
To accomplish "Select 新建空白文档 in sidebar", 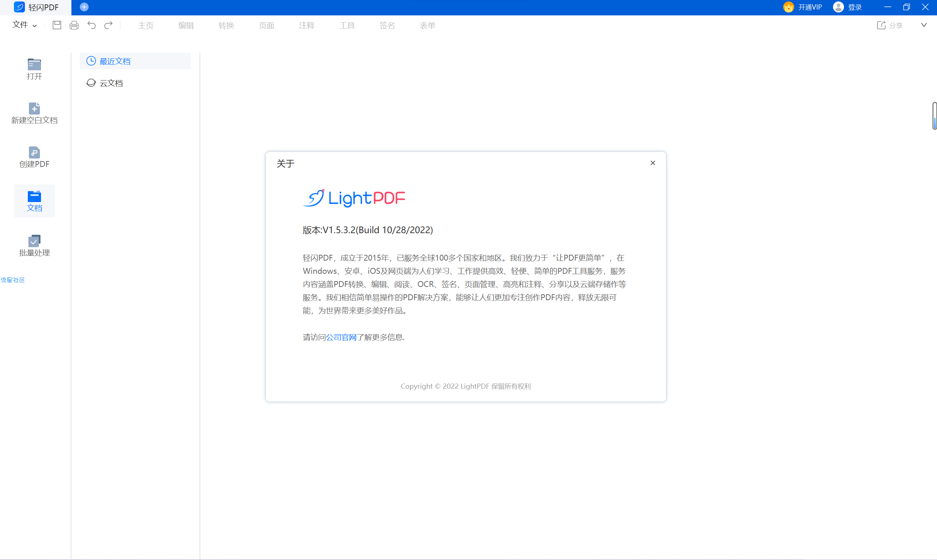I will click(x=34, y=113).
